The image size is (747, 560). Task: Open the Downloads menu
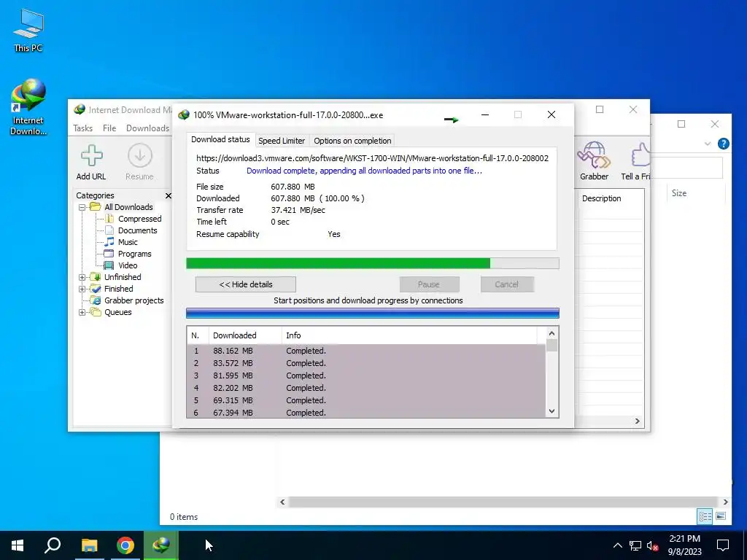coord(147,128)
